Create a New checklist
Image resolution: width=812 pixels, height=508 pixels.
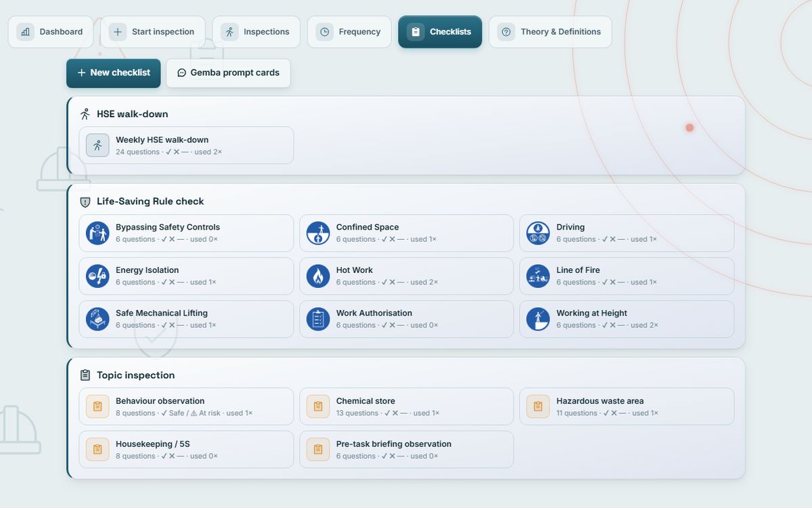114,73
